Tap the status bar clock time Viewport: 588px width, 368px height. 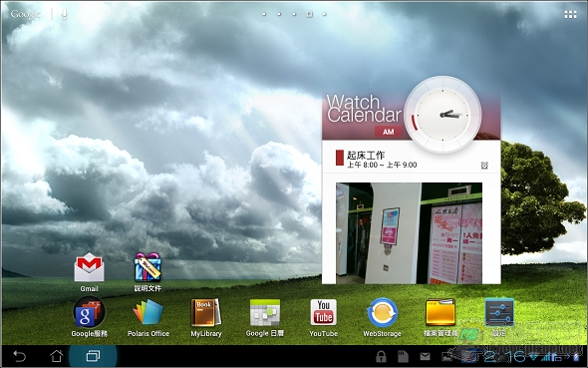pyautogui.click(x=504, y=356)
